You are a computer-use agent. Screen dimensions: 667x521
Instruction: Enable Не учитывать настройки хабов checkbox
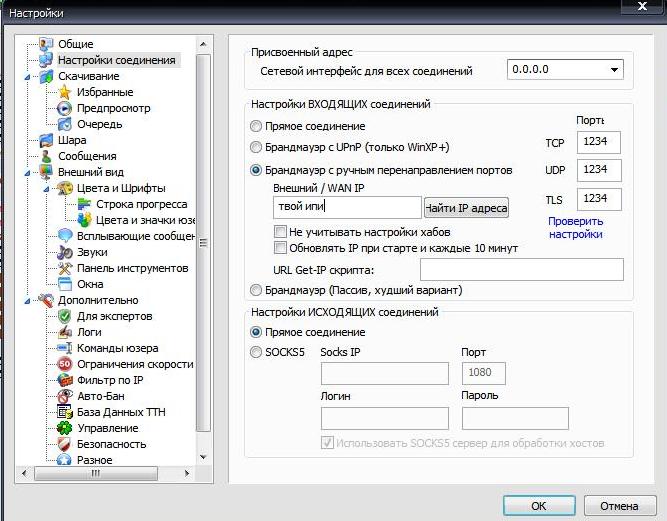[x=280, y=232]
